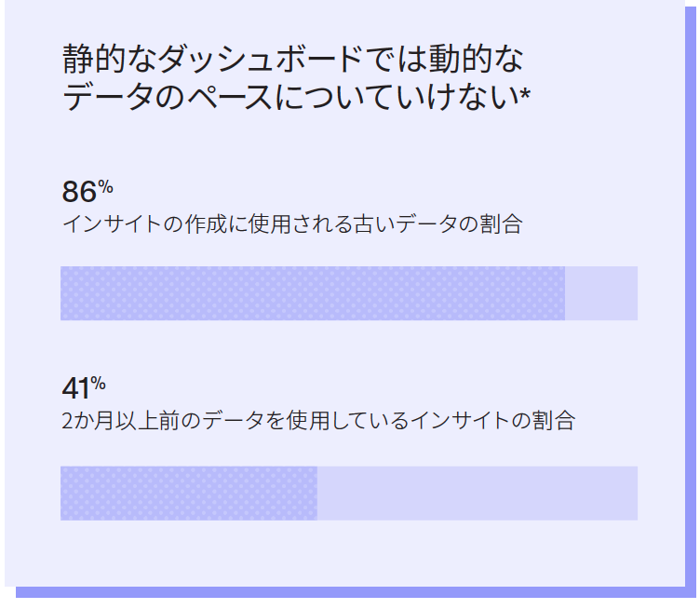
Task: Click the text '2か月以上前' in the 41% label
Action: click(120, 421)
